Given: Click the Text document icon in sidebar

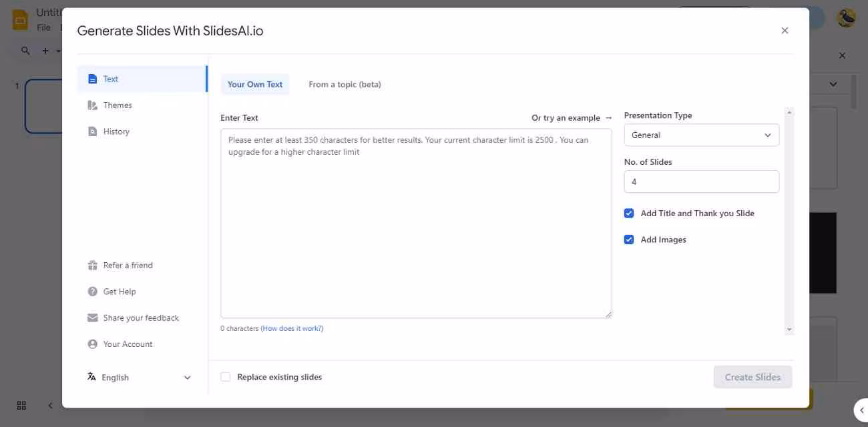Looking at the screenshot, I should pyautogui.click(x=92, y=79).
